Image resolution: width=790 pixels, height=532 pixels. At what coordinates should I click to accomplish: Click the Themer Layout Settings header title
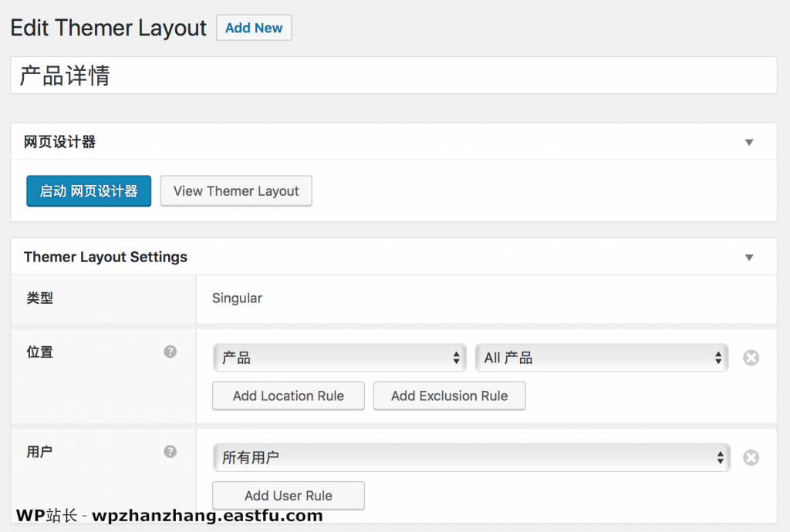(x=106, y=258)
